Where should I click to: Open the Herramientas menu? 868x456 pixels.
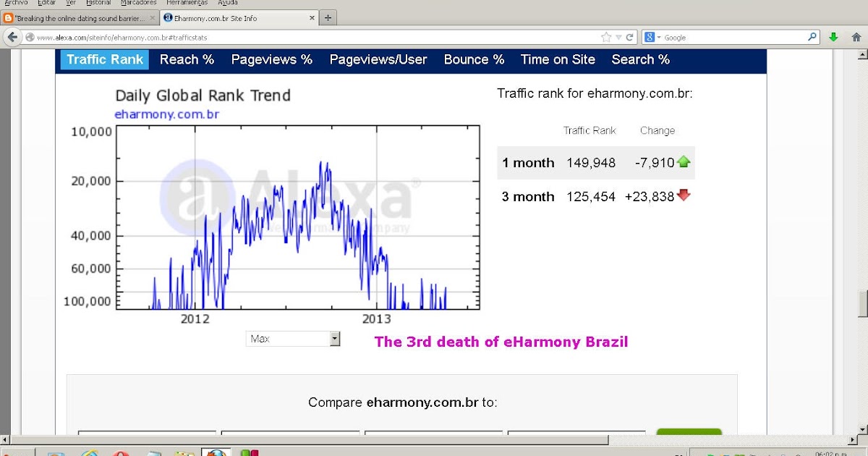(187, 3)
